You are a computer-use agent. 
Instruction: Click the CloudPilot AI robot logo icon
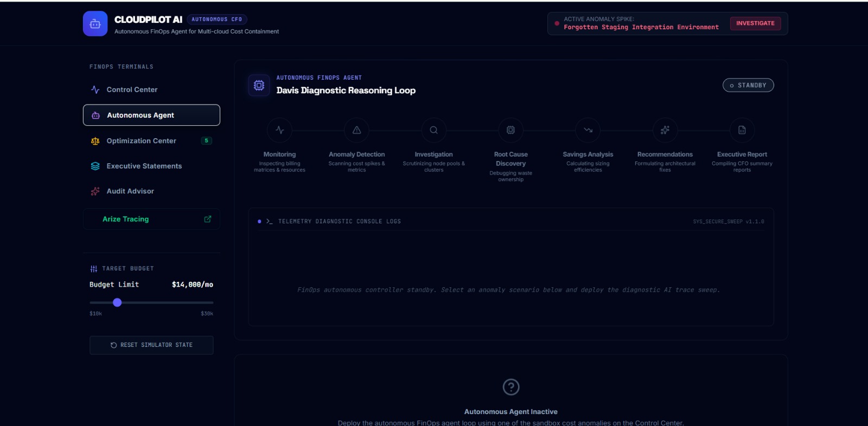(95, 24)
